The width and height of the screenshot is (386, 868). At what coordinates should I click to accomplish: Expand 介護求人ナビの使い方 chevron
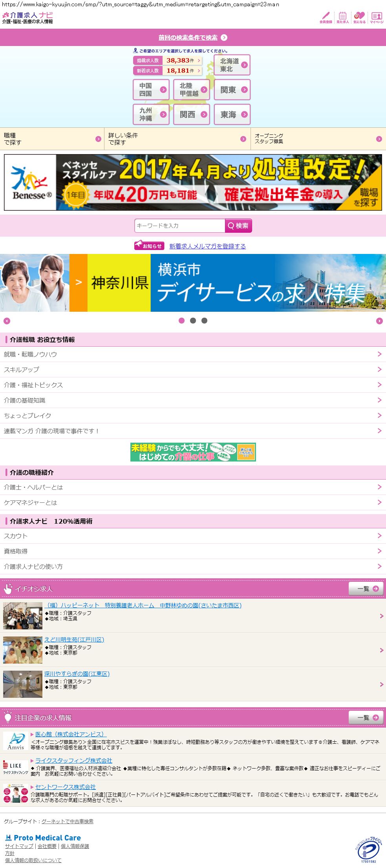(x=379, y=566)
